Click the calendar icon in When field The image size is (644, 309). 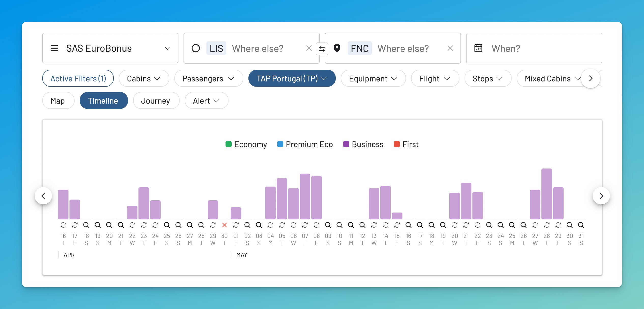pyautogui.click(x=478, y=48)
